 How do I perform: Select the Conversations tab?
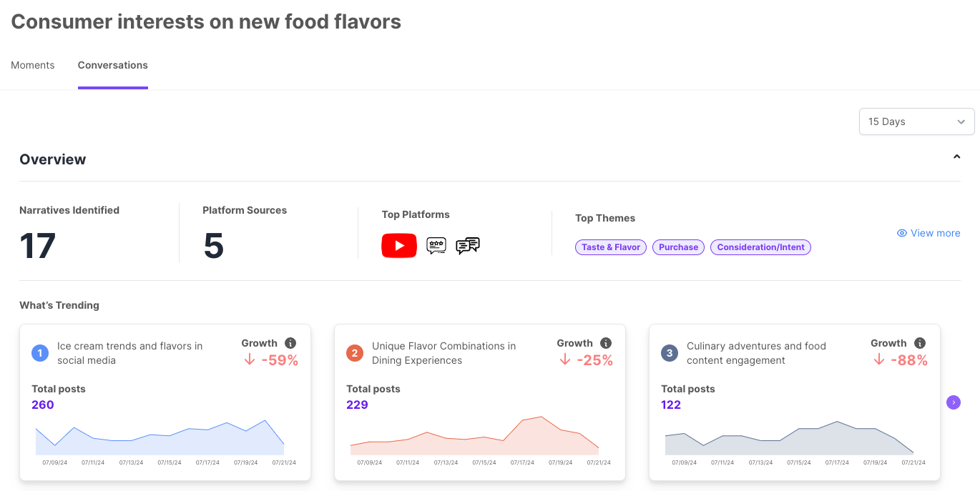point(113,65)
